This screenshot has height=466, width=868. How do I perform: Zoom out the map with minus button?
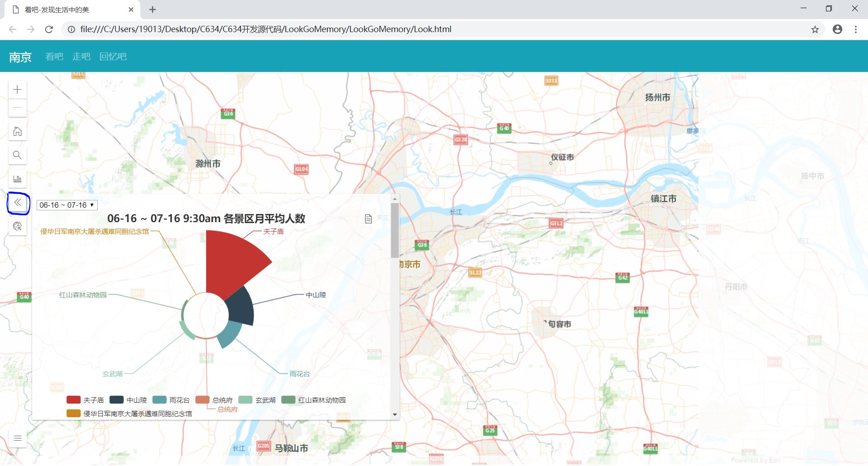click(18, 108)
